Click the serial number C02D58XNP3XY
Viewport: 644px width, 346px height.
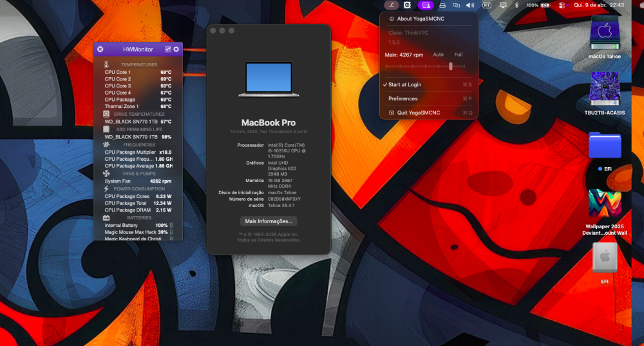[x=284, y=199]
